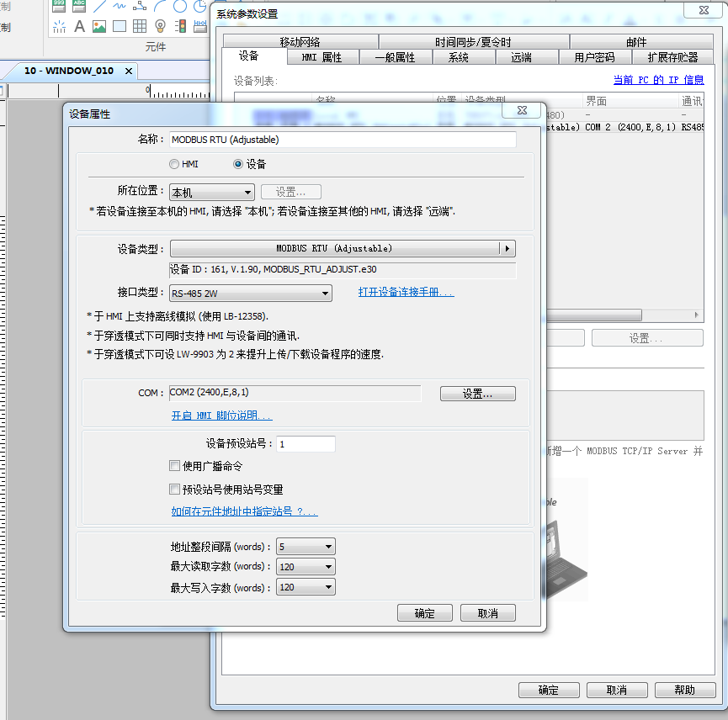Enable the 使用广播命令 checkbox
The image size is (728, 720).
pyautogui.click(x=175, y=466)
